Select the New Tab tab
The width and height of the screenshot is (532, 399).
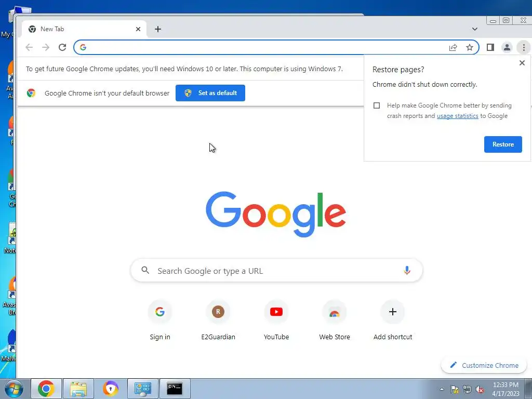[84, 29]
